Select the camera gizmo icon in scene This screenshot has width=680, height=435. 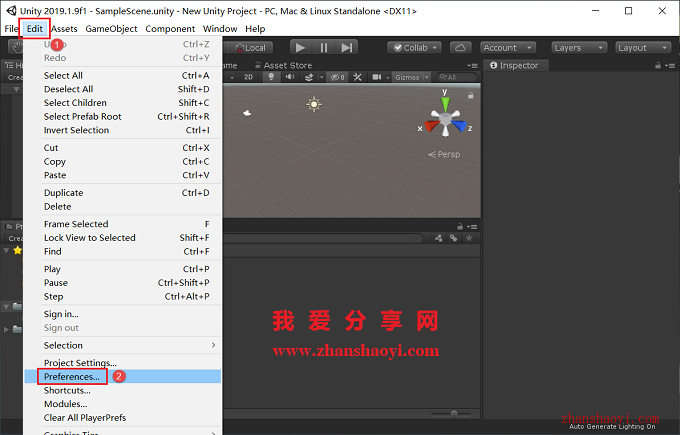pos(247,113)
